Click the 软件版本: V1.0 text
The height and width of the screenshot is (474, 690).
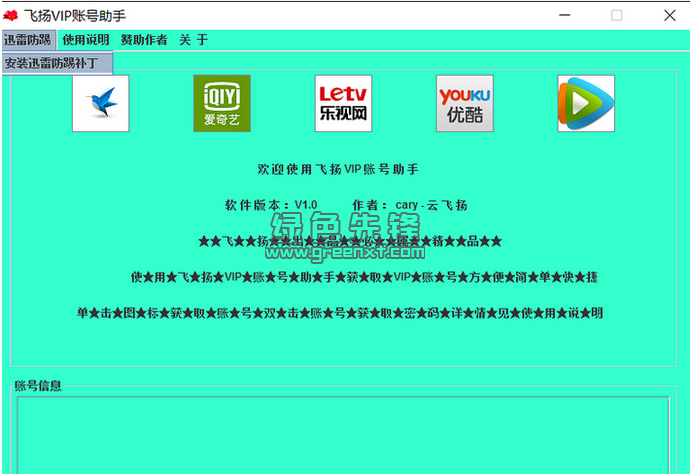(271, 205)
